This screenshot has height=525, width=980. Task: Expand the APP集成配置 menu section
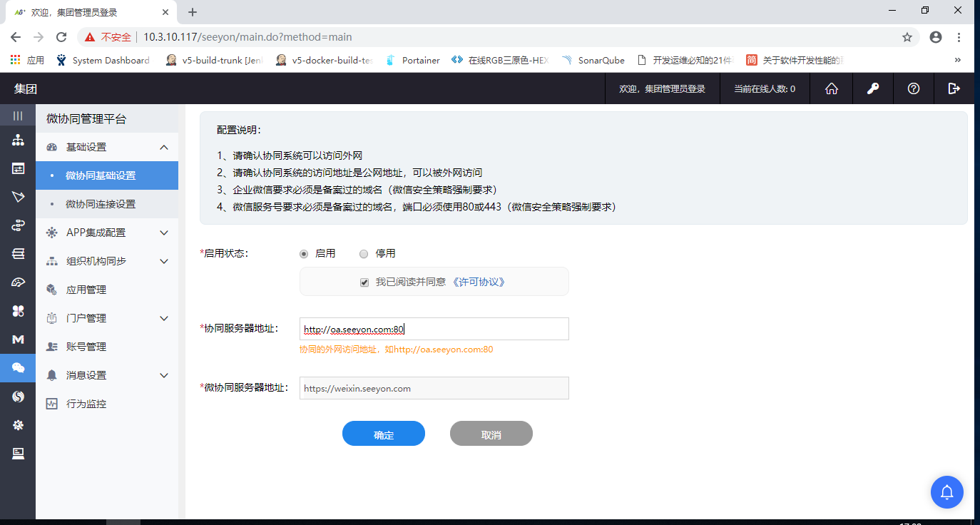coord(164,233)
